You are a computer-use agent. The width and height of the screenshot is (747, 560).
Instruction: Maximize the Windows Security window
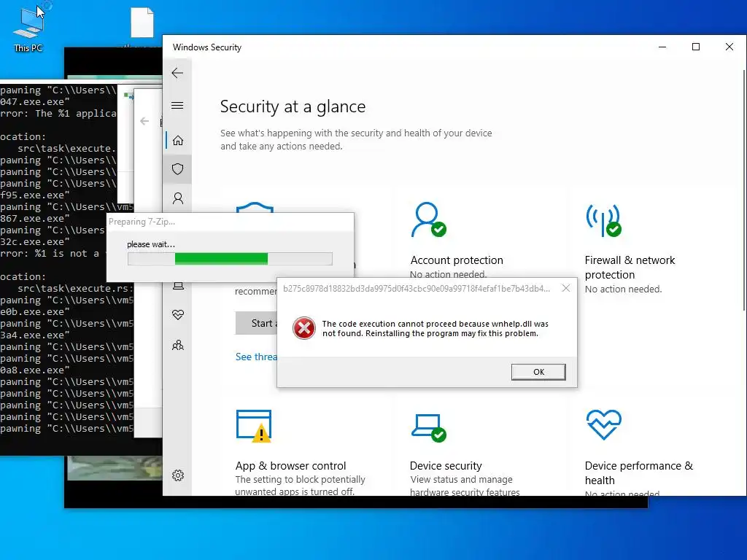click(x=695, y=47)
